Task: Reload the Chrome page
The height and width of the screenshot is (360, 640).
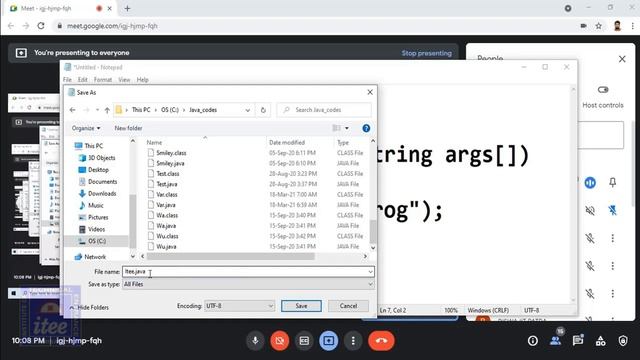Action: [x=41, y=26]
